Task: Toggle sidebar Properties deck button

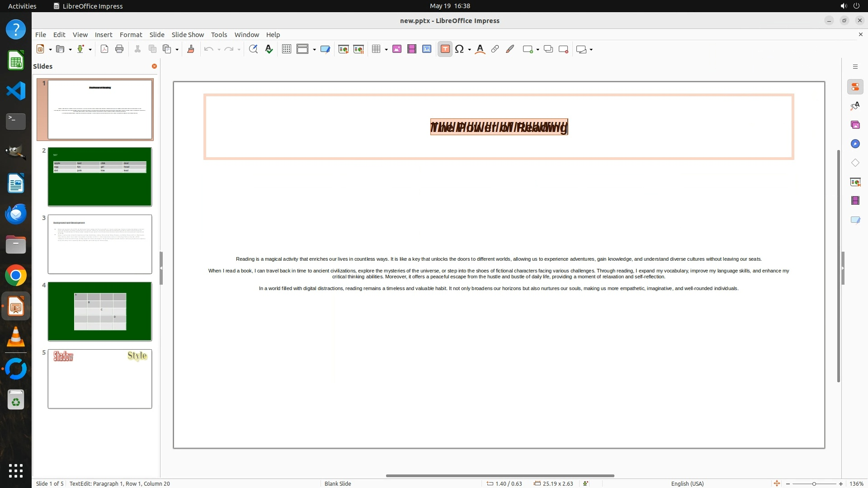Action: pos(855,87)
